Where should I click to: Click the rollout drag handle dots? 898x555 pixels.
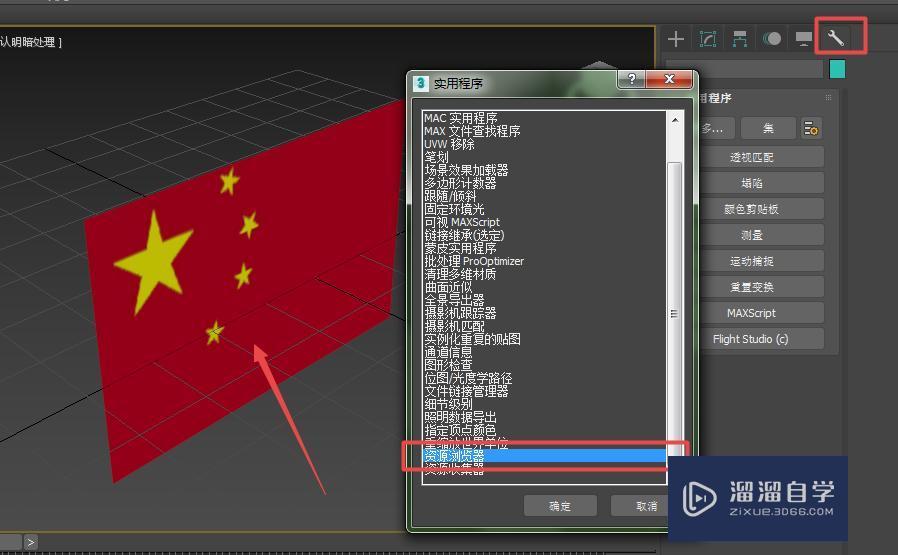(x=828, y=98)
